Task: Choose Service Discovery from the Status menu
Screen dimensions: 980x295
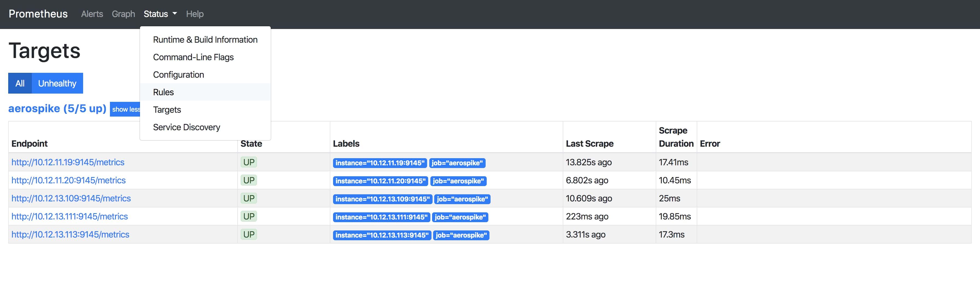Action: point(186,127)
